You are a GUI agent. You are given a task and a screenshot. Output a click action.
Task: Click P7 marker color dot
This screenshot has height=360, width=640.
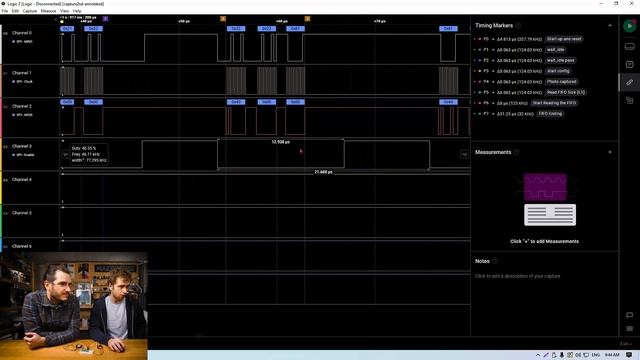pos(480,113)
